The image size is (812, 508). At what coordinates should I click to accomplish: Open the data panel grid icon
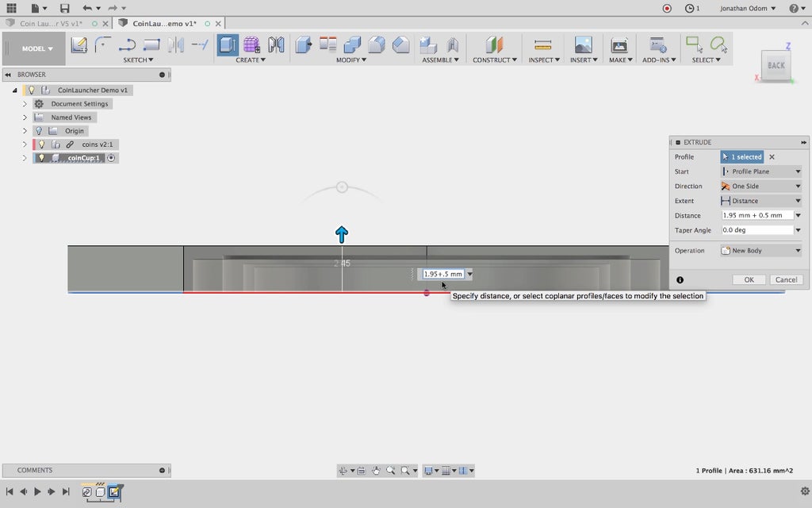point(11,8)
